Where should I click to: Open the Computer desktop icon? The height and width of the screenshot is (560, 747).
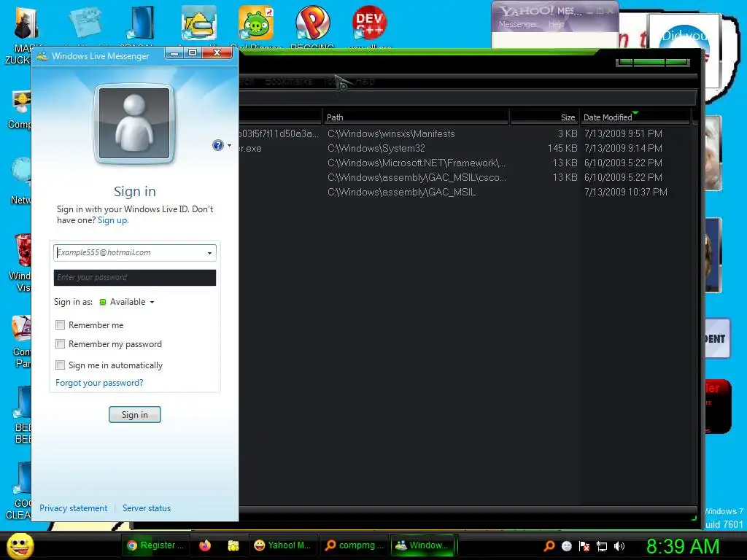click(x=21, y=102)
